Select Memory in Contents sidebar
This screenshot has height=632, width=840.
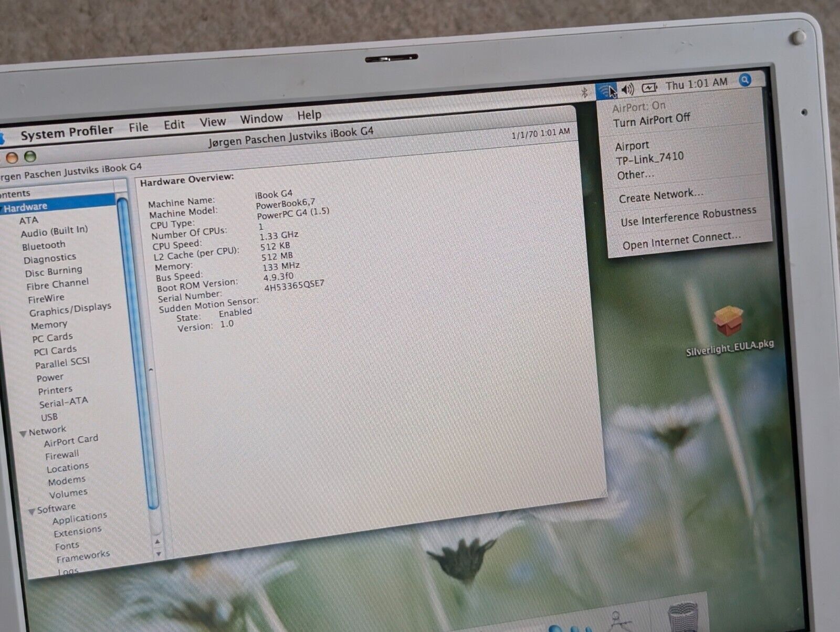click(49, 325)
